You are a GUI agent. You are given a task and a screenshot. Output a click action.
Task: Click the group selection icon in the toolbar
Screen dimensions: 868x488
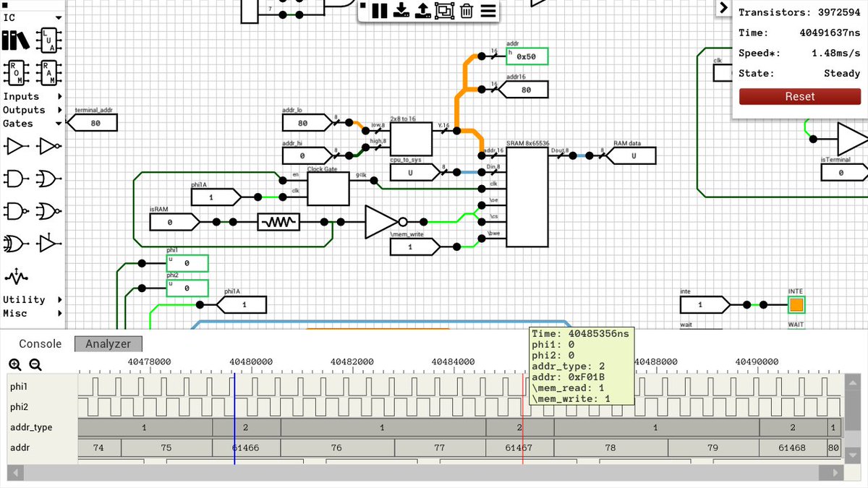444,11
